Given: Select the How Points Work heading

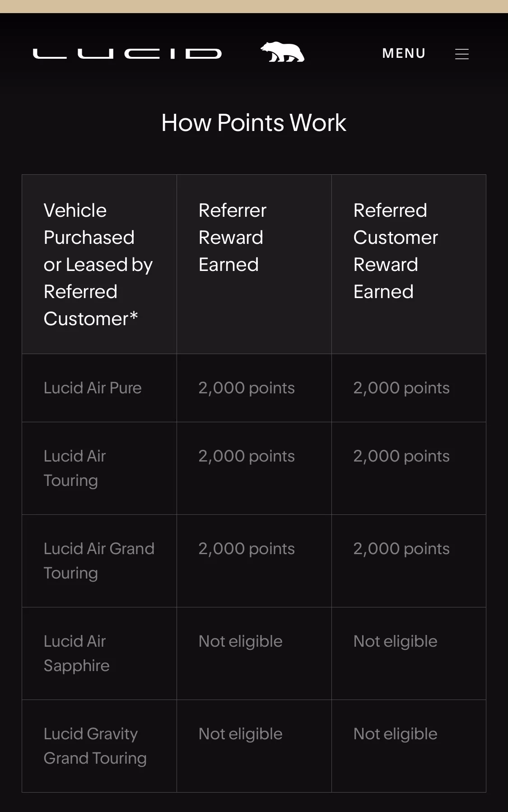Looking at the screenshot, I should [254, 123].
